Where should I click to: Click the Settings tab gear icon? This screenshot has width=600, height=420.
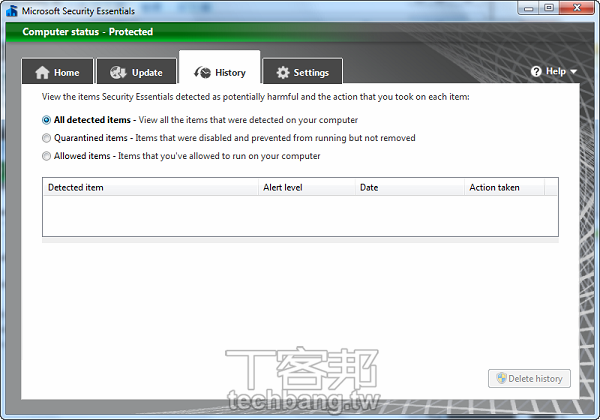[x=283, y=73]
